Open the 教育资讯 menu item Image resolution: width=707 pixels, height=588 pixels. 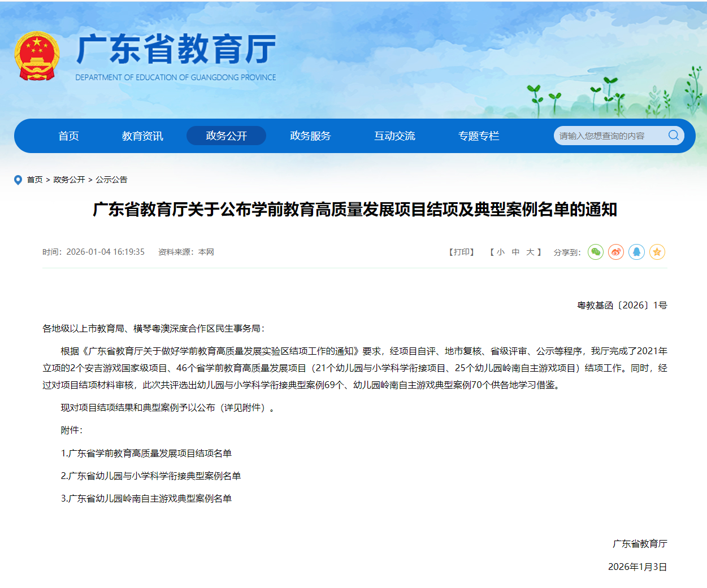coord(142,136)
